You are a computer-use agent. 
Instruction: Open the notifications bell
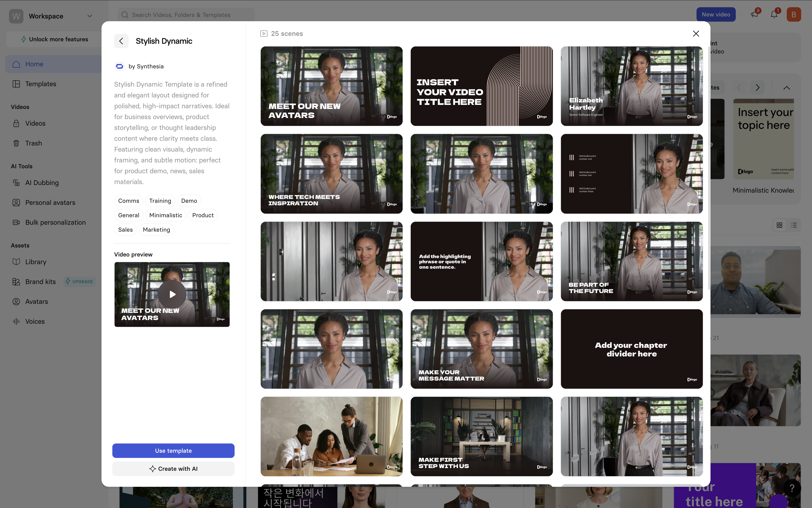pos(774,14)
